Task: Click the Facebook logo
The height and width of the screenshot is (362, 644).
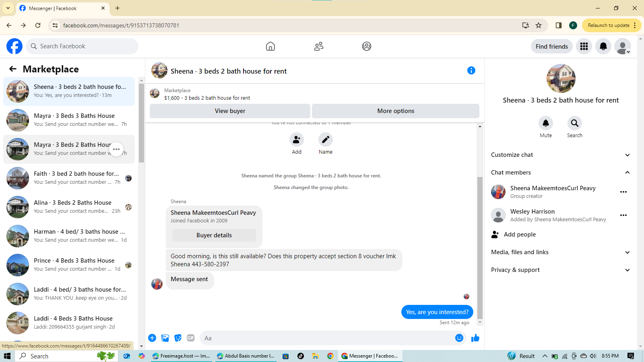Action: (x=14, y=46)
